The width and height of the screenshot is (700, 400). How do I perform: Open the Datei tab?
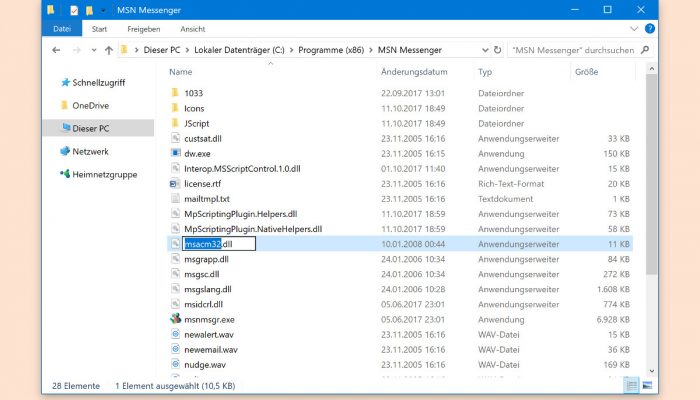(x=62, y=29)
